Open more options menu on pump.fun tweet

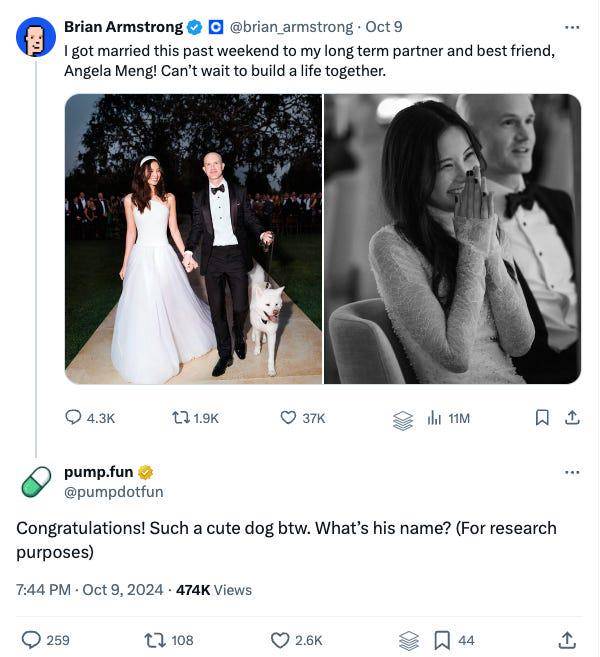pyautogui.click(x=572, y=472)
